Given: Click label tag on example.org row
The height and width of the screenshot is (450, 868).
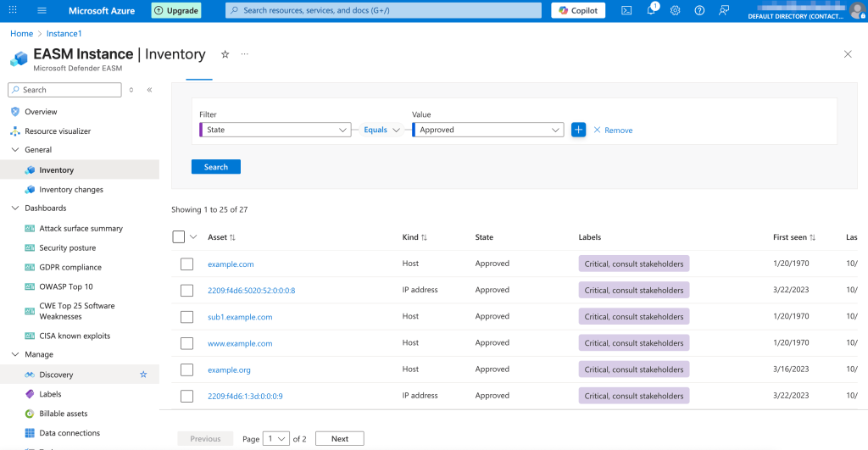Looking at the screenshot, I should pyautogui.click(x=634, y=369).
